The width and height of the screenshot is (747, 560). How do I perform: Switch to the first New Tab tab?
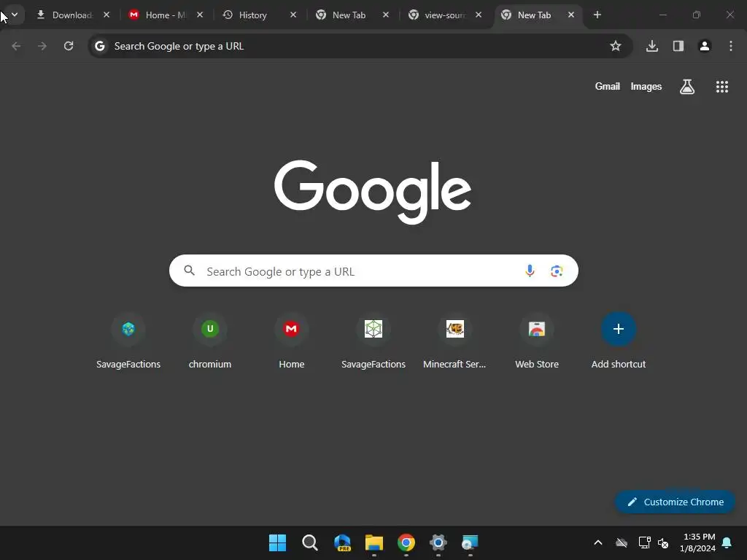point(352,15)
